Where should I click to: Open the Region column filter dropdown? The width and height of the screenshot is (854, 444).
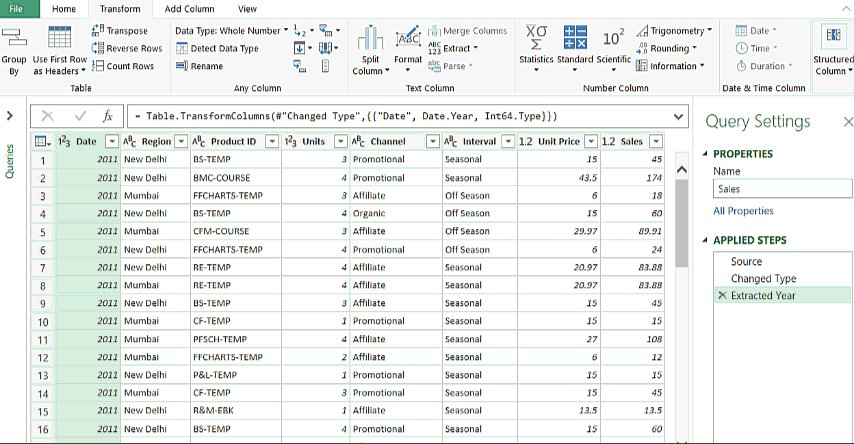tap(181, 142)
